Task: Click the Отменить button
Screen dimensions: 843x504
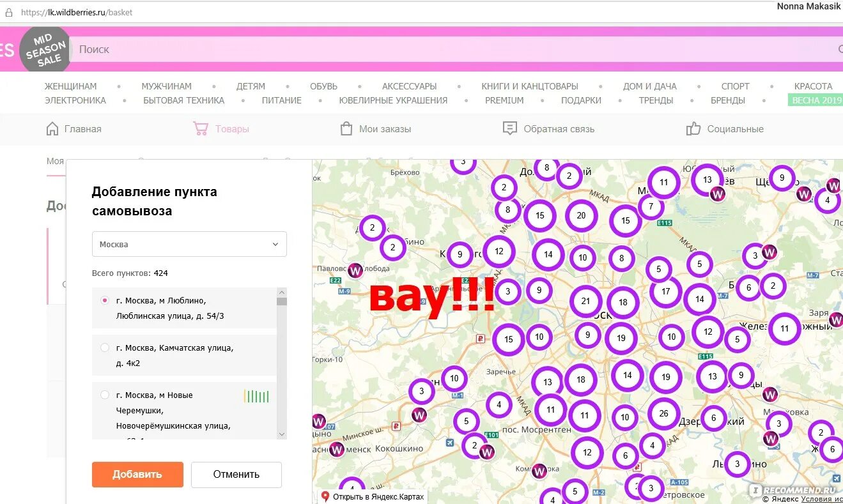Action: (x=236, y=475)
